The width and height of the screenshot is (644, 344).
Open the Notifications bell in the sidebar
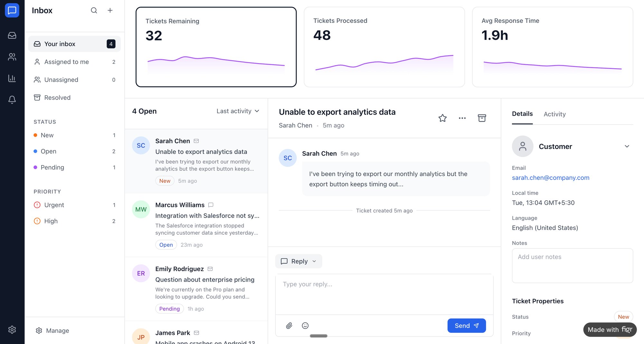click(12, 100)
